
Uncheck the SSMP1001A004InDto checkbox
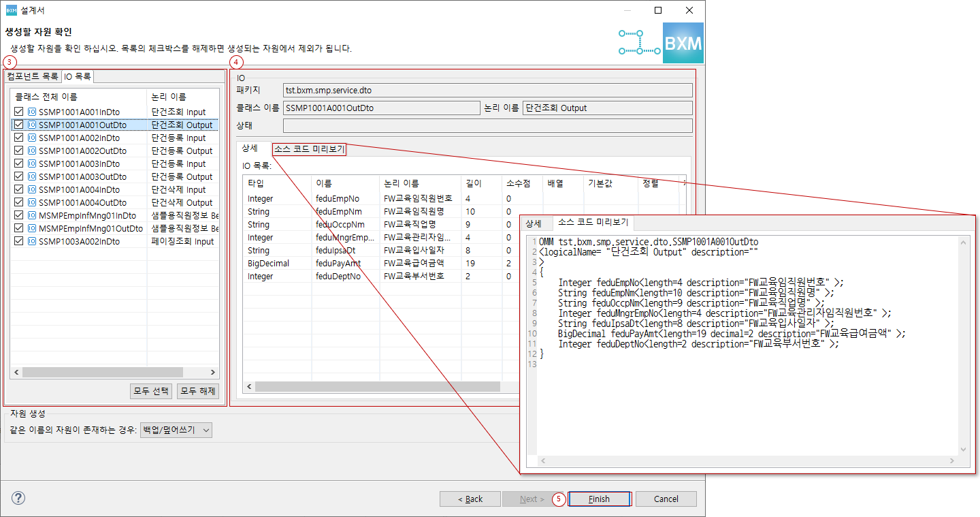18,189
